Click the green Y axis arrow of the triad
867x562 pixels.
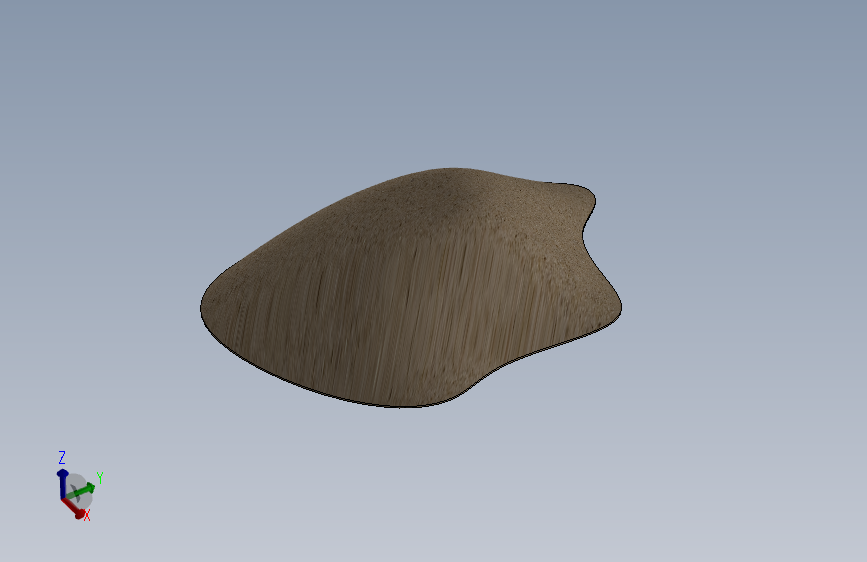[x=83, y=490]
